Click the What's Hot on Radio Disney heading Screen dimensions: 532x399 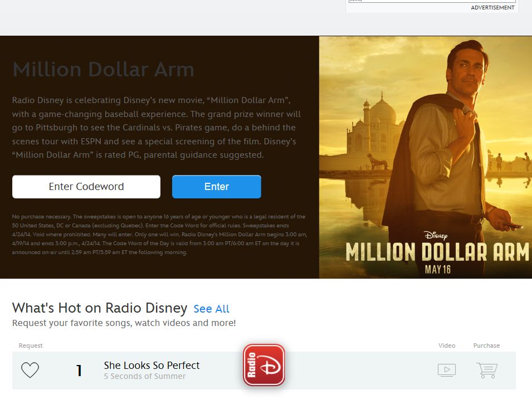point(100,308)
